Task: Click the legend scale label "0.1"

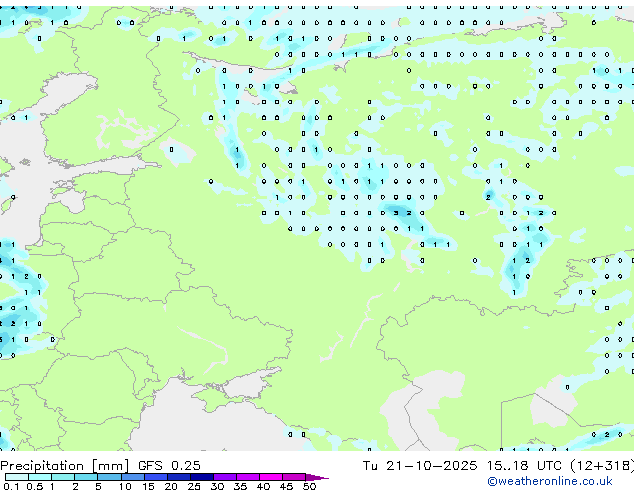Action: 11,486
